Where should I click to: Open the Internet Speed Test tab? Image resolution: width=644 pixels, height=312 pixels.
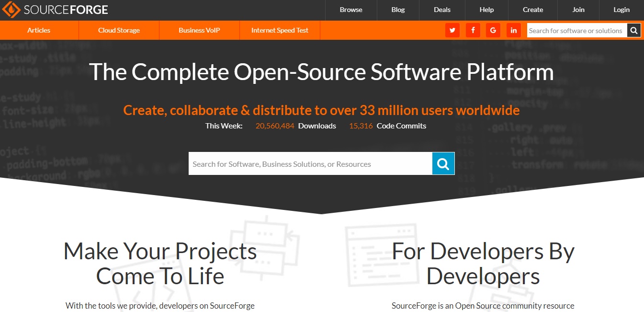pos(280,30)
